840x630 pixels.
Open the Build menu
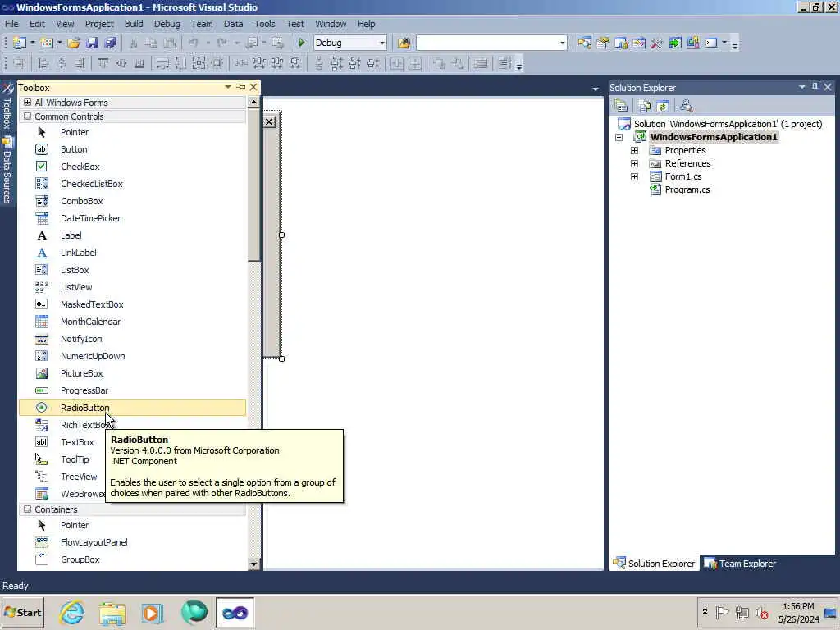pyautogui.click(x=134, y=24)
